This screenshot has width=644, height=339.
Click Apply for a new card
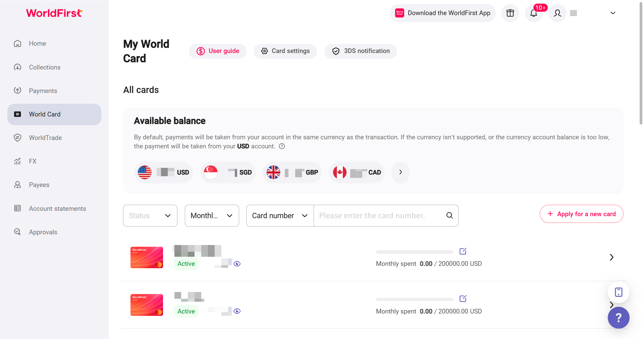click(581, 214)
